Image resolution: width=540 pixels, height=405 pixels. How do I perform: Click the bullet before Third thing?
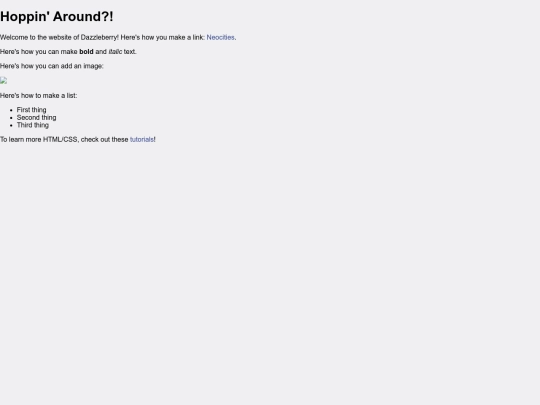pos(11,125)
